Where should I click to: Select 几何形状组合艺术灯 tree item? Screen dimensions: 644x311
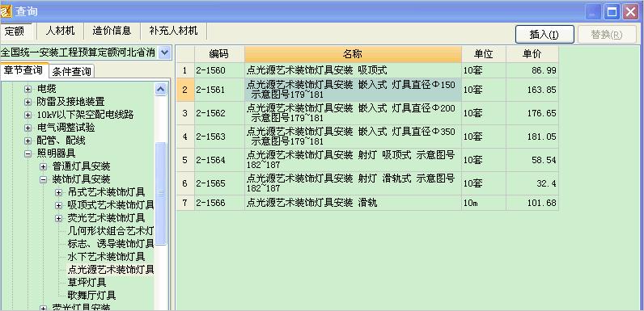[111, 231]
